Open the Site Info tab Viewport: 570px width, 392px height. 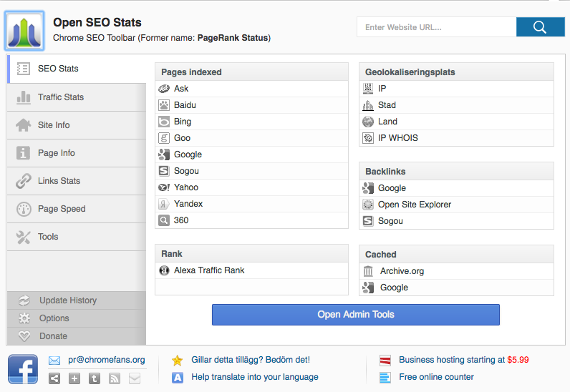(x=77, y=125)
